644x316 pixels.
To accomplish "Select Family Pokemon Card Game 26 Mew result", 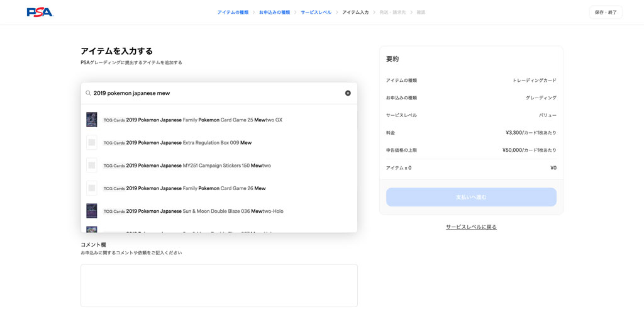I will pos(219,188).
